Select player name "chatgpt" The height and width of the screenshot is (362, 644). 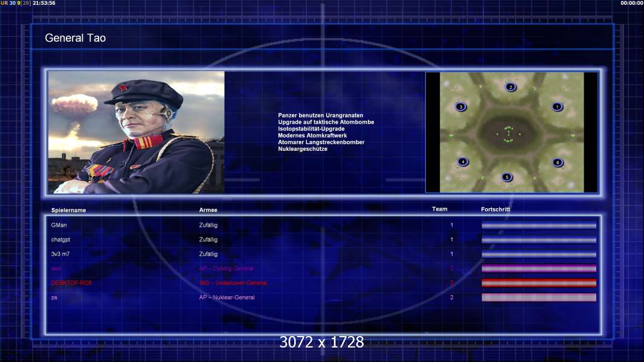click(x=60, y=240)
